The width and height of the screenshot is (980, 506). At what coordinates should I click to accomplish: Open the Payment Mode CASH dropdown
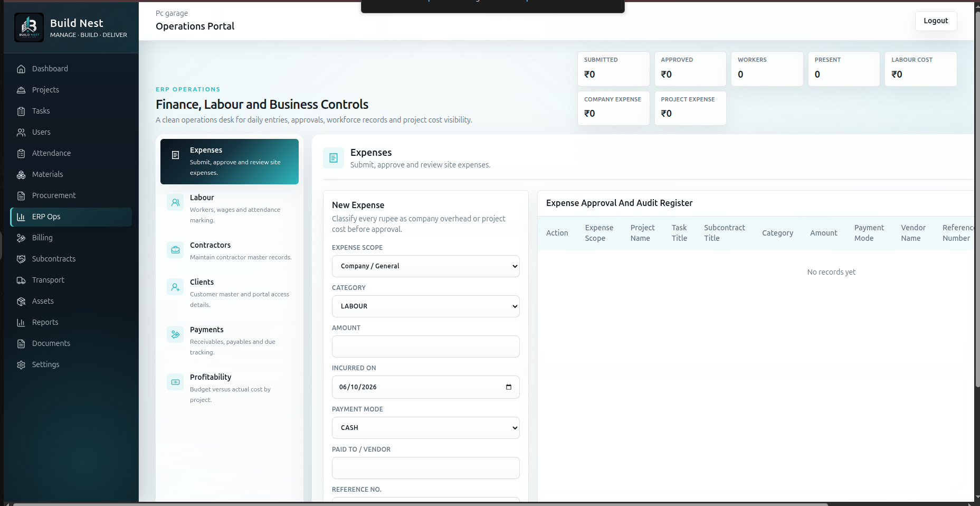tap(426, 428)
